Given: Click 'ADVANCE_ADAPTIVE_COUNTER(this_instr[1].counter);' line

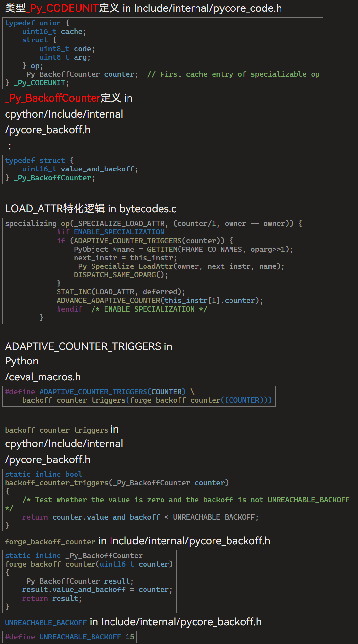Looking at the screenshot, I should [x=160, y=301].
